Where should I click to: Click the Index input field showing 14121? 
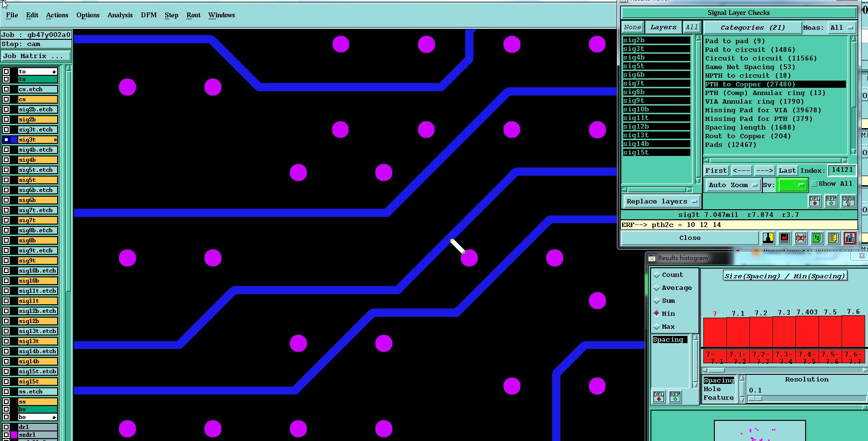(x=842, y=170)
